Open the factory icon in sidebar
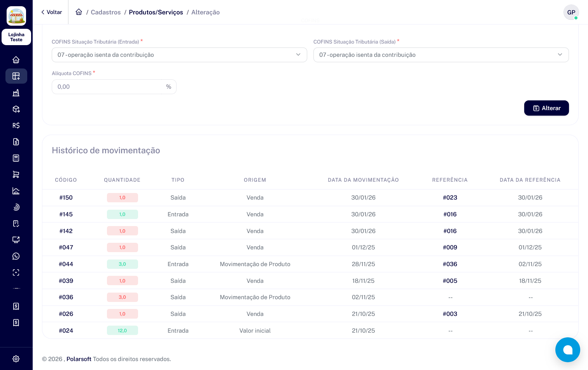The width and height of the screenshot is (588, 370). coord(16,93)
